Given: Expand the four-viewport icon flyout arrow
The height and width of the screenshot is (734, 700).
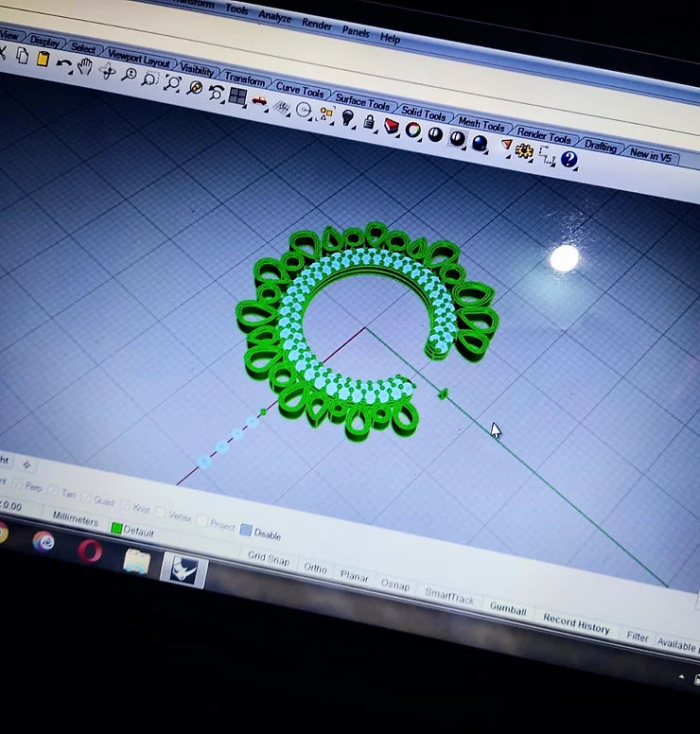Looking at the screenshot, I should tap(245, 107).
